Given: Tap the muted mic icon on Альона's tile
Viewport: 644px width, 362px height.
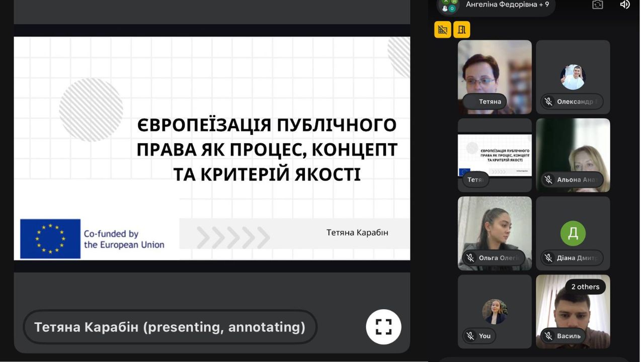Looking at the screenshot, I should [x=548, y=179].
